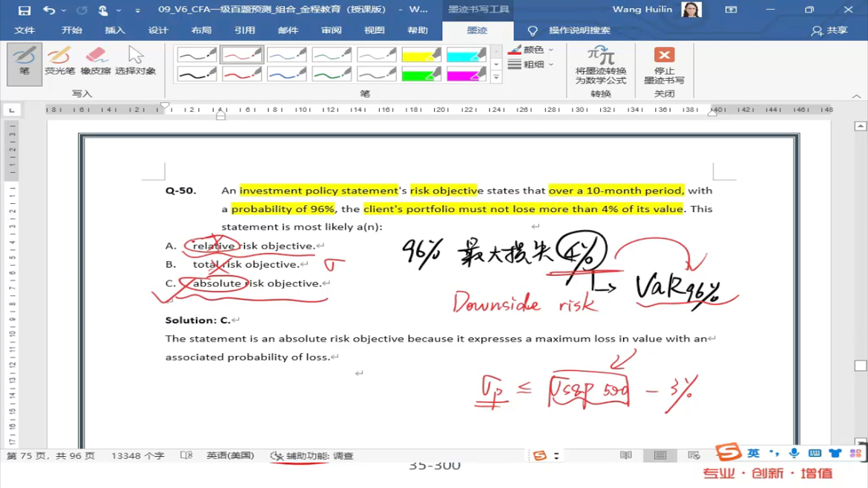Image resolution: width=868 pixels, height=488 pixels.
Task: Click the word count 13348 个字
Action: pyautogui.click(x=138, y=456)
